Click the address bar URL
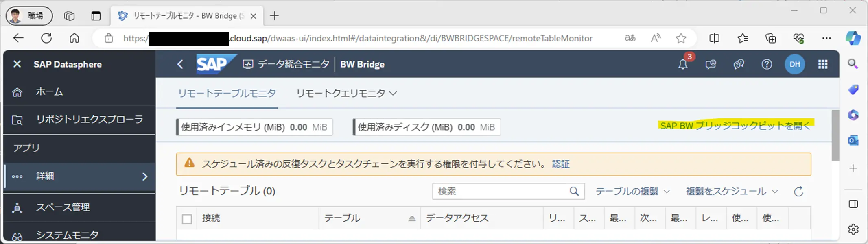868x244 pixels. tap(358, 38)
